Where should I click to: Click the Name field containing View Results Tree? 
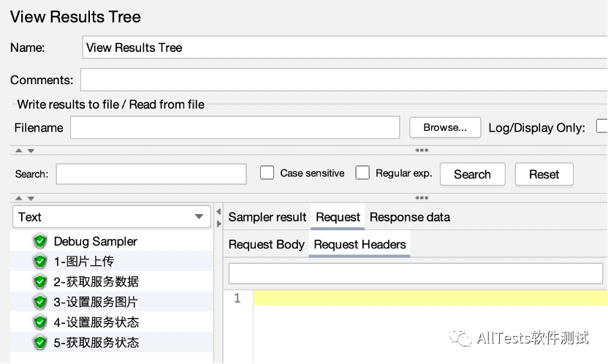[345, 48]
